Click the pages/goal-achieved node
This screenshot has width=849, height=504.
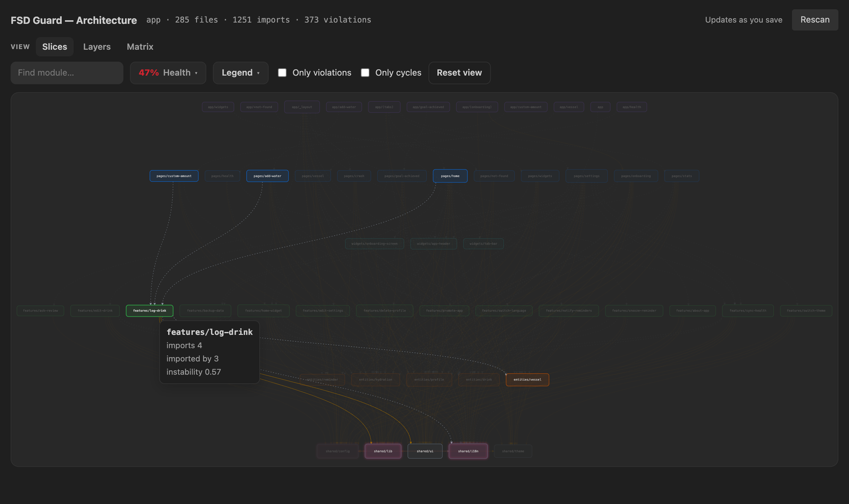click(x=402, y=176)
